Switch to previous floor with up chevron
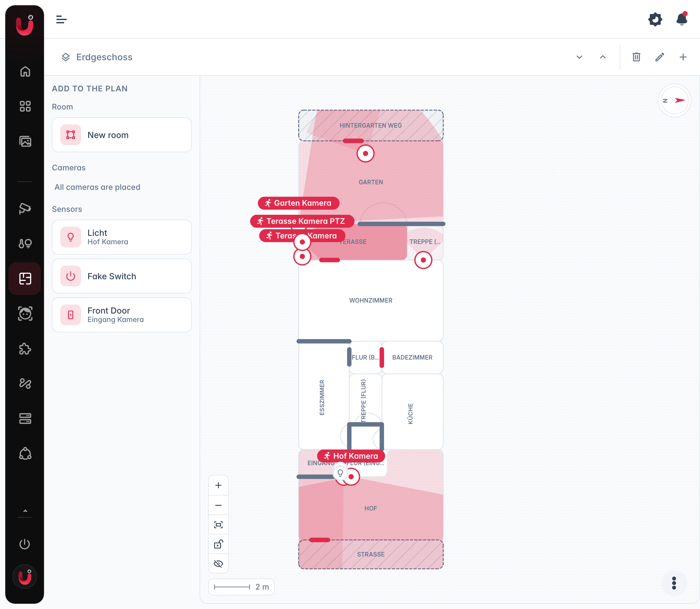Viewport: 700px width, 609px height. [x=602, y=57]
